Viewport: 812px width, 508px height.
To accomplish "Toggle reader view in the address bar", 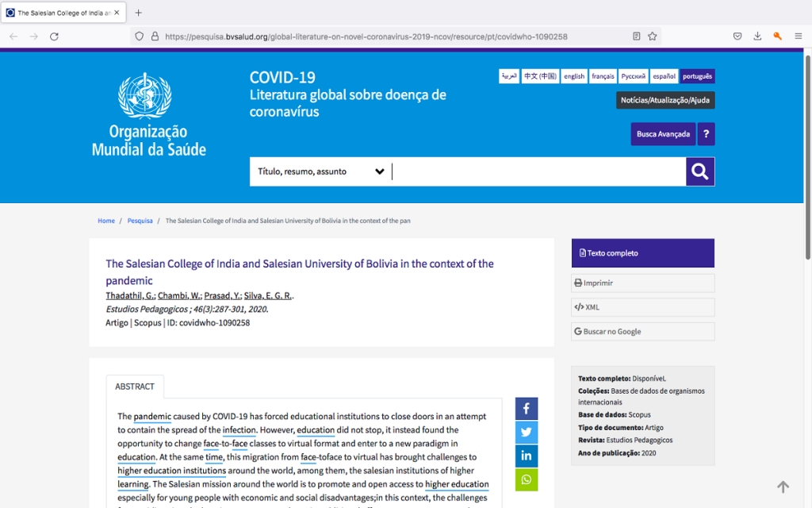I will coord(637,37).
